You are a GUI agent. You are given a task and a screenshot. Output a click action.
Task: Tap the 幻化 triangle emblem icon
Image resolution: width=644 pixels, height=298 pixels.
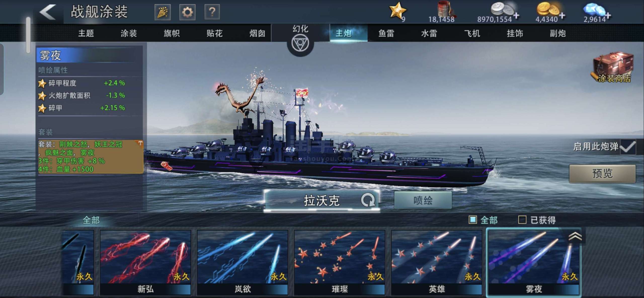(x=300, y=43)
